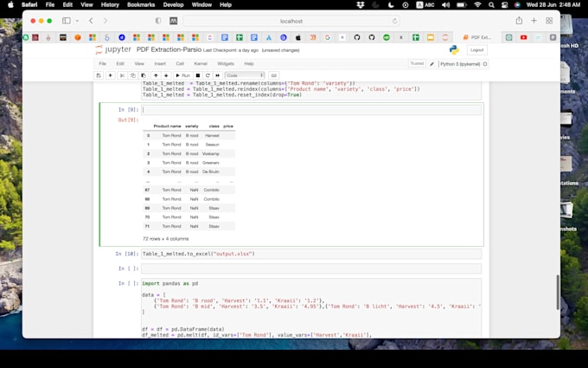The image size is (588, 368).
Task: Click the empty cell below In [10]
Action: point(311,268)
